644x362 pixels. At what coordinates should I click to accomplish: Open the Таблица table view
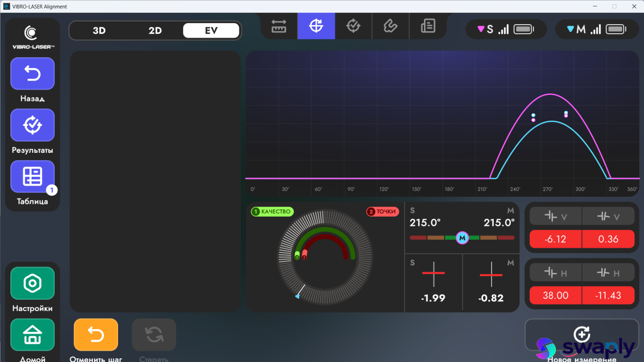click(32, 176)
